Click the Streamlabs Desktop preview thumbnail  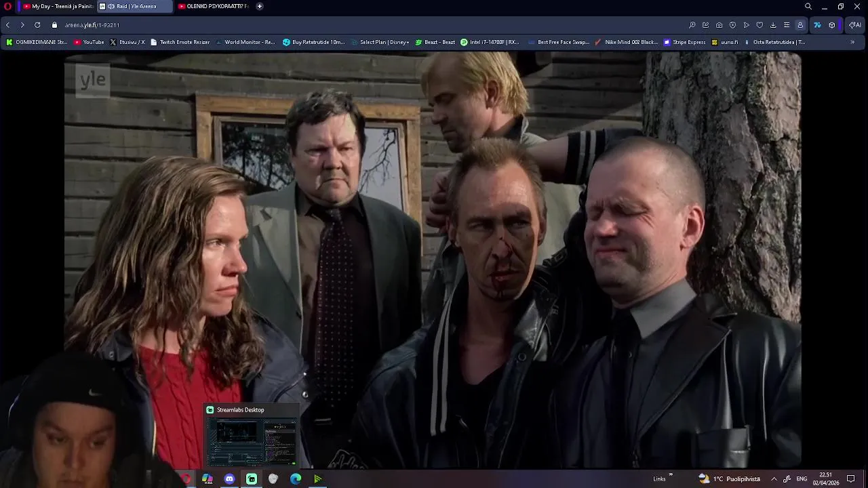pyautogui.click(x=252, y=441)
